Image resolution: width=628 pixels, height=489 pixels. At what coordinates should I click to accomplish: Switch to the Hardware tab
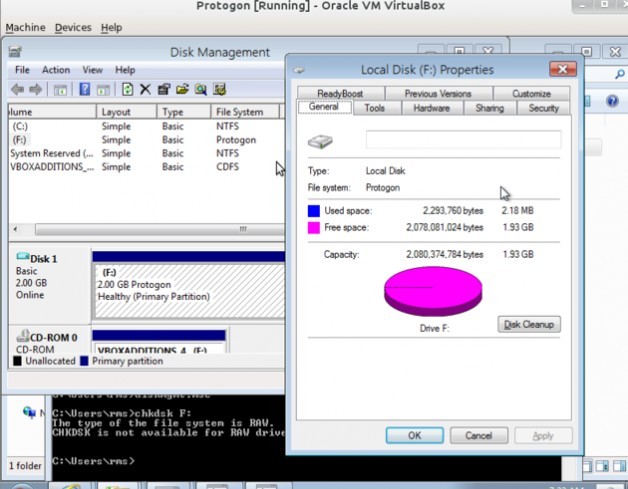[431, 108]
